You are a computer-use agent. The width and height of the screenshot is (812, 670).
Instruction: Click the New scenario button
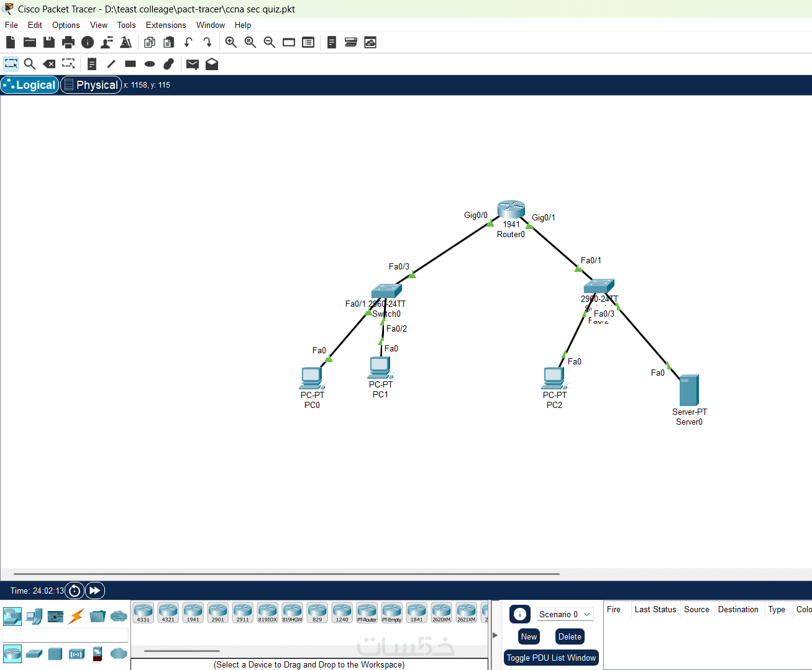(529, 636)
